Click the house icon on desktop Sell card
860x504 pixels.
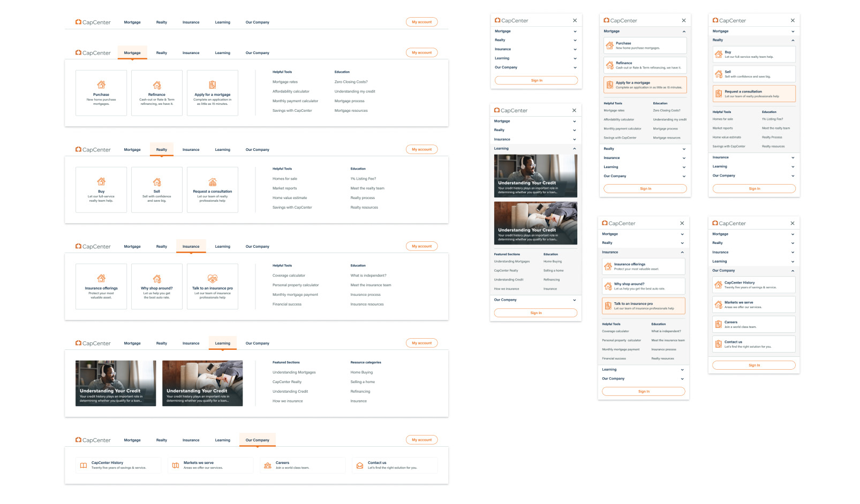157,182
